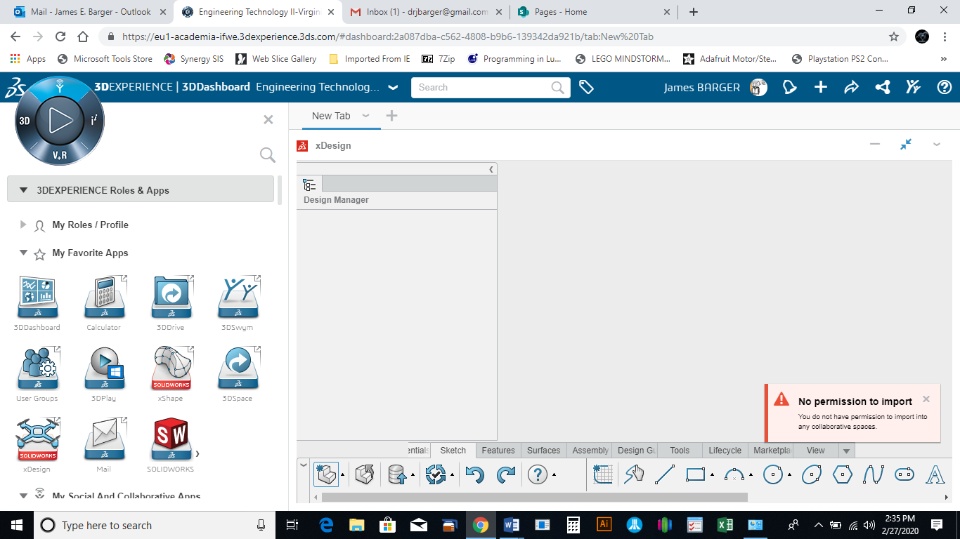Click the redo arrow in xDesign toolbar
960x539 pixels.
[x=506, y=475]
